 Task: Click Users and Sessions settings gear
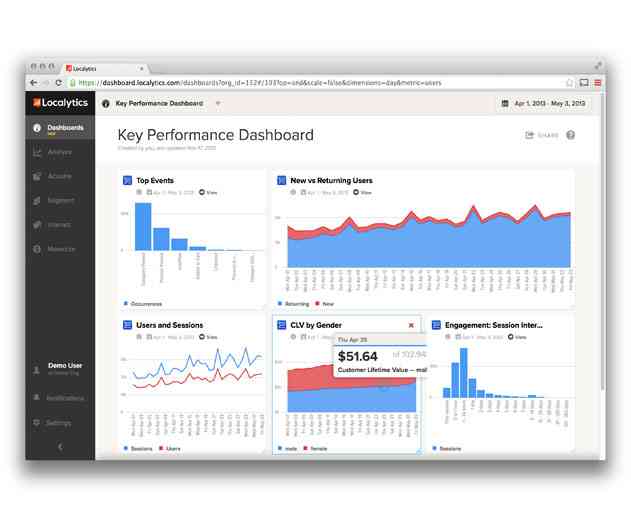pos(139,337)
